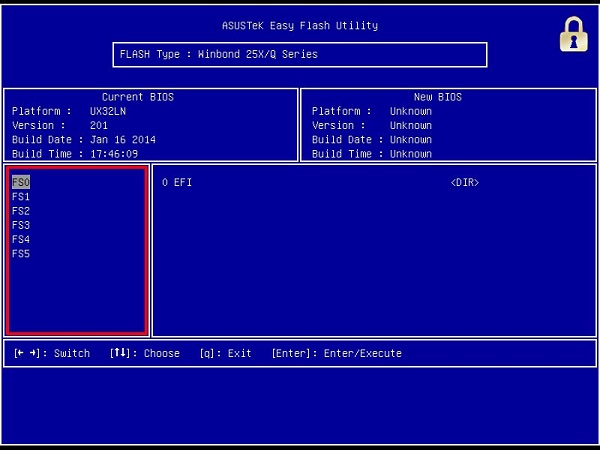Viewport: 600px width, 450px height.
Task: Click the Switch arrow keys hint
Action: click(x=52, y=353)
